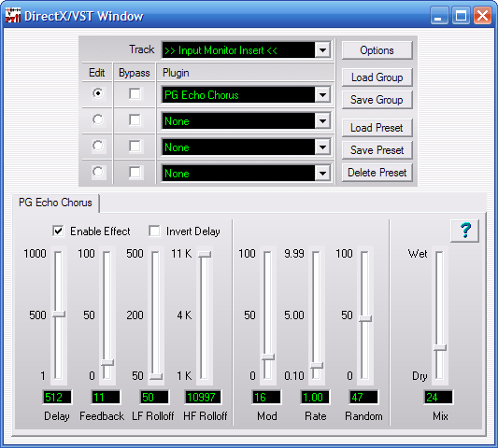Open the PG Echo Chorus plugin dropdown arrow

point(322,95)
